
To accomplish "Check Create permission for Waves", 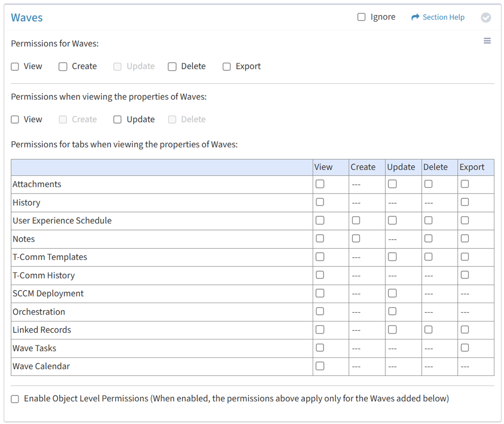I will click(63, 67).
